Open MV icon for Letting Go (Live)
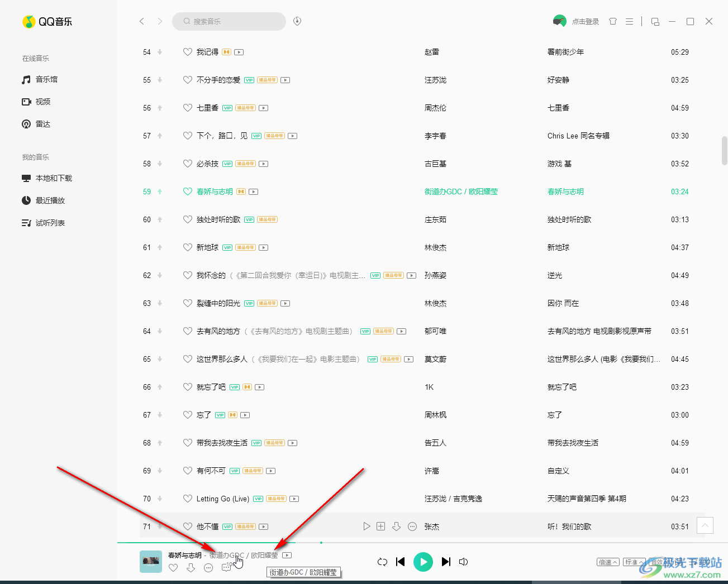Screen dimensions: 728x584 tap(294, 499)
